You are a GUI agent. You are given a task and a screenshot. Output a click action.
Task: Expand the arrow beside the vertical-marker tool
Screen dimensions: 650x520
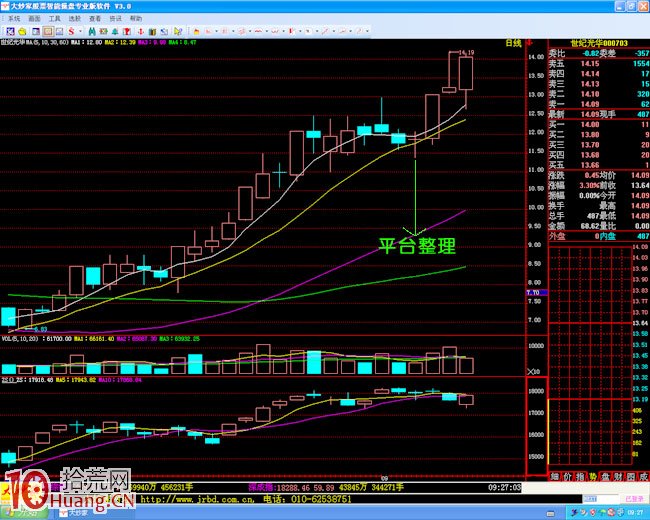[x=300, y=31]
